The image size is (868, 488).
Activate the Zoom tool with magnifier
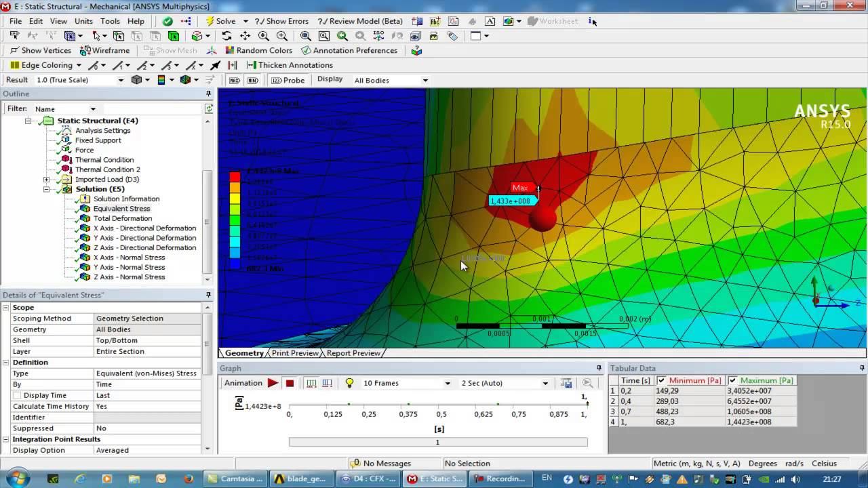[263, 36]
